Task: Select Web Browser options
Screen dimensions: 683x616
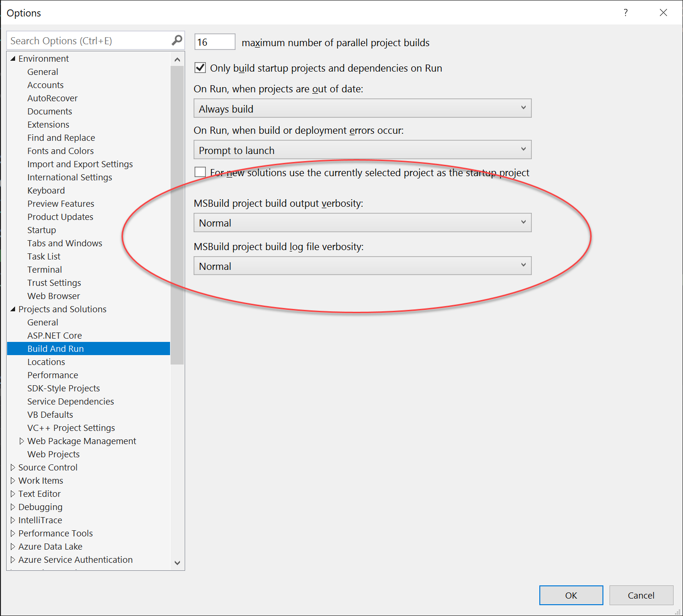Action: pyautogui.click(x=54, y=296)
